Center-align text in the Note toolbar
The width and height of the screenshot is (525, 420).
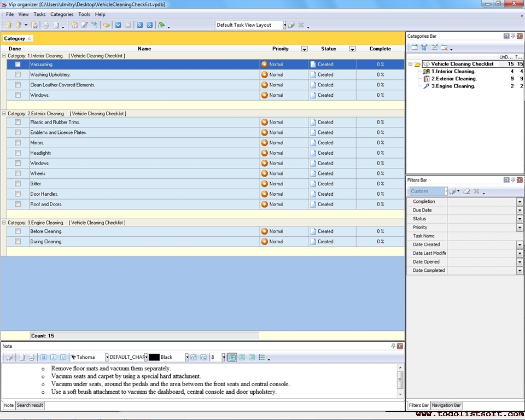tap(242, 357)
